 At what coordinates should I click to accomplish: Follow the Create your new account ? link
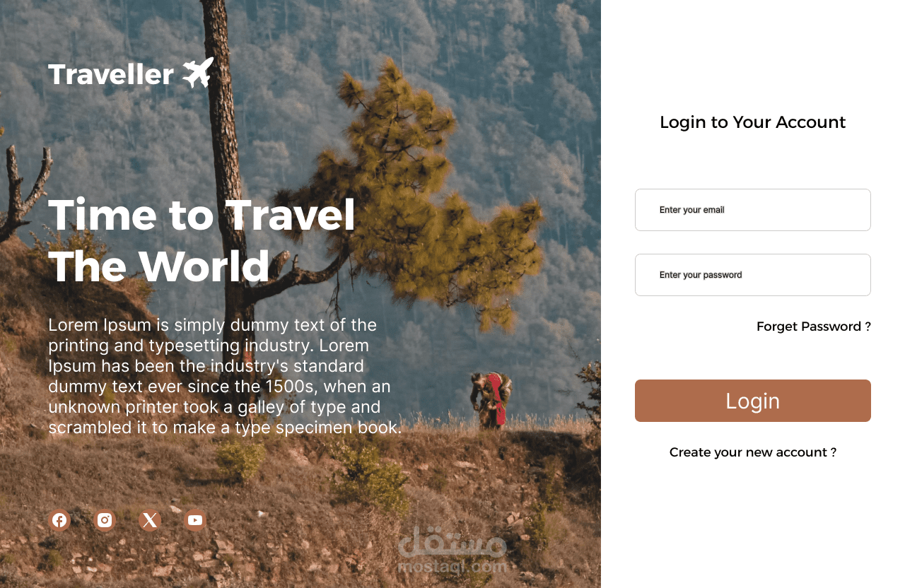(752, 452)
